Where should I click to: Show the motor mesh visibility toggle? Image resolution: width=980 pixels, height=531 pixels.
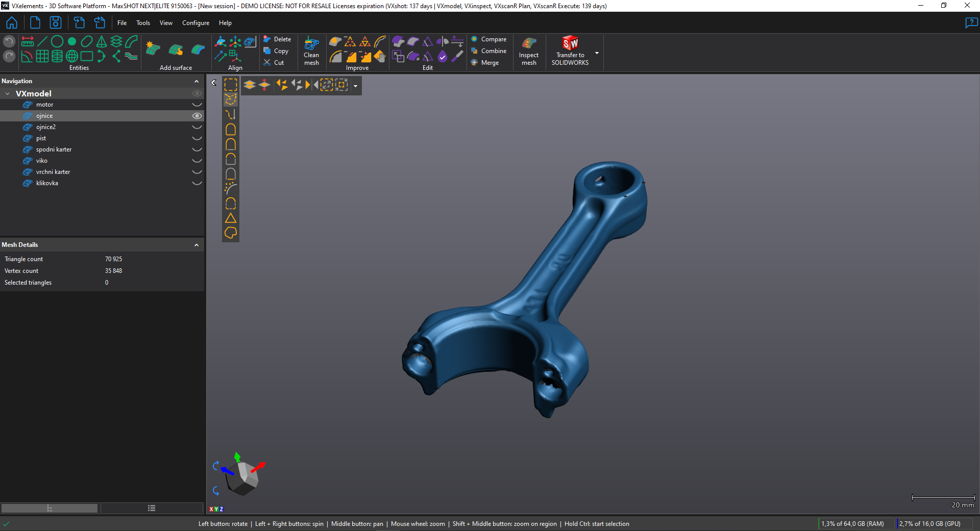point(197,105)
